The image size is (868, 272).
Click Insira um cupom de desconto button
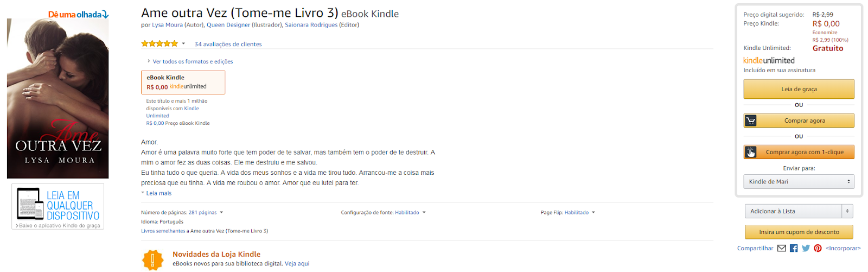click(x=799, y=232)
